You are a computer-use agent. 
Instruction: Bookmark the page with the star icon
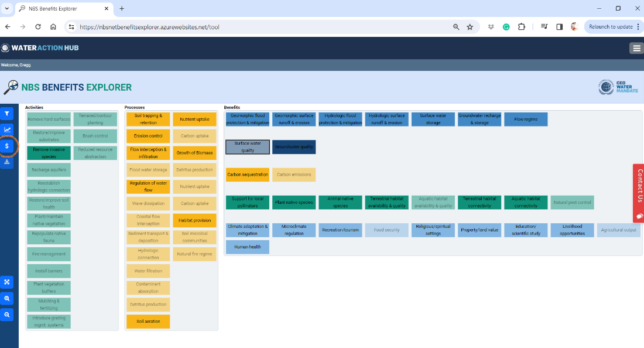[470, 27]
